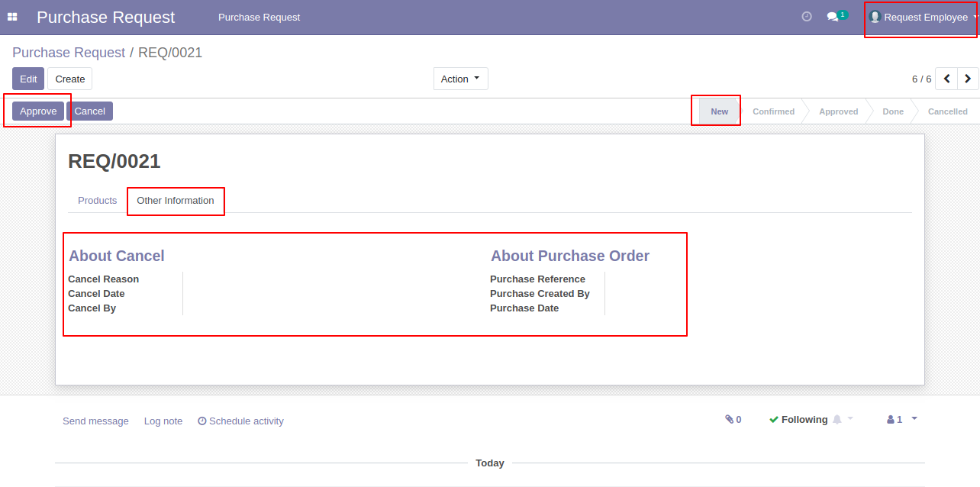Click Send message link

point(95,421)
